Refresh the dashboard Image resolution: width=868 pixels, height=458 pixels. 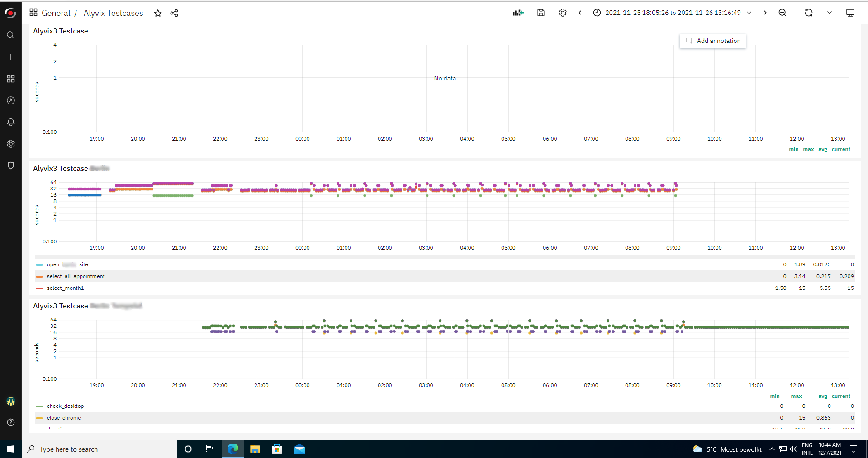point(808,13)
